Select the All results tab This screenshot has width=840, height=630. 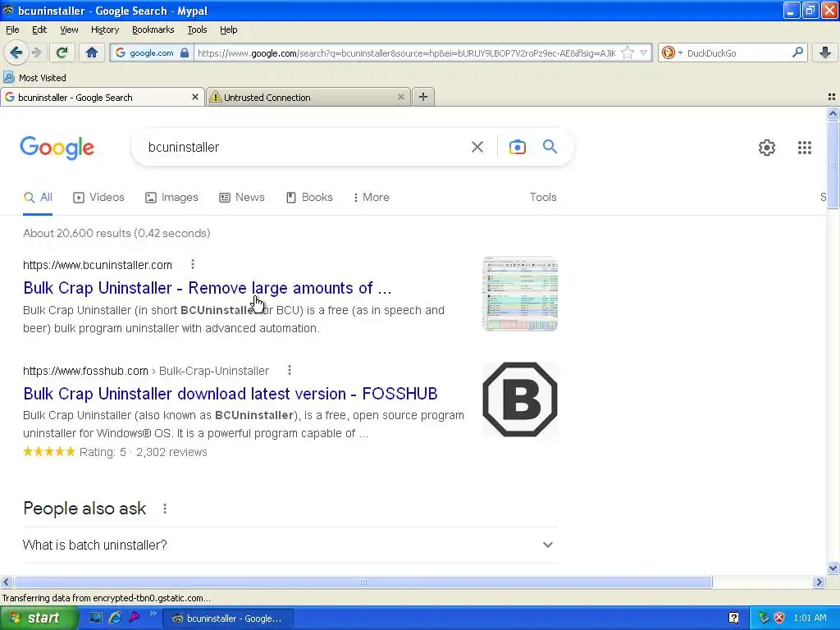38,197
